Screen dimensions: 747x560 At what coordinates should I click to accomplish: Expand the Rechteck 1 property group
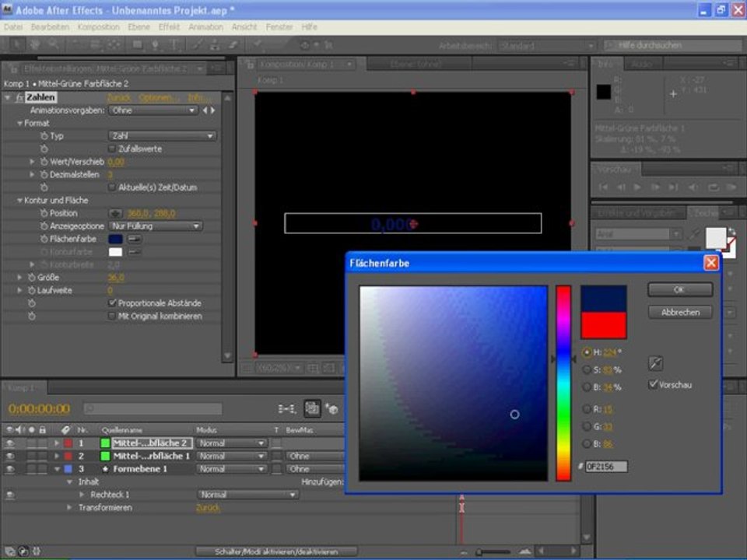pyautogui.click(x=82, y=495)
